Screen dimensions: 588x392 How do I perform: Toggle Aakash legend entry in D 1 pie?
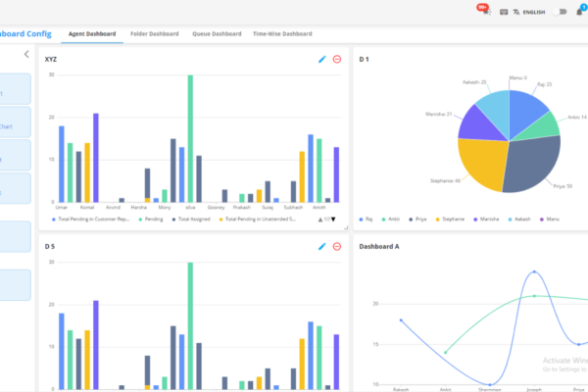pyautogui.click(x=519, y=220)
